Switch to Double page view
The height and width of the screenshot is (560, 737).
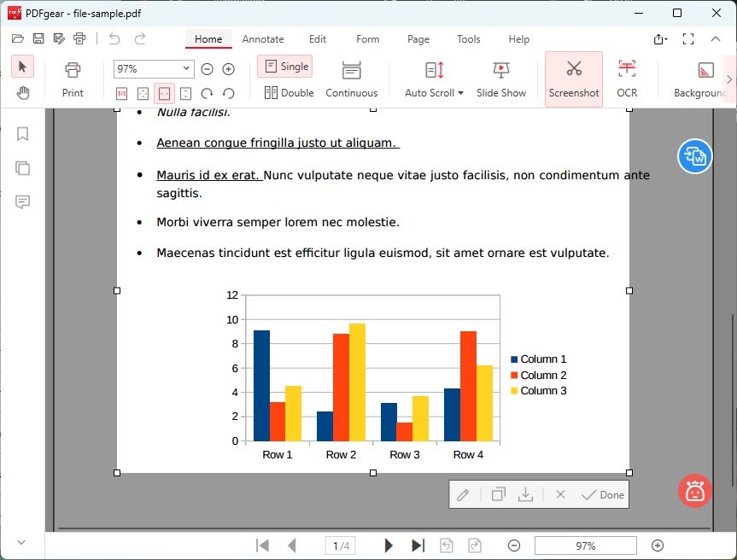pyautogui.click(x=288, y=93)
